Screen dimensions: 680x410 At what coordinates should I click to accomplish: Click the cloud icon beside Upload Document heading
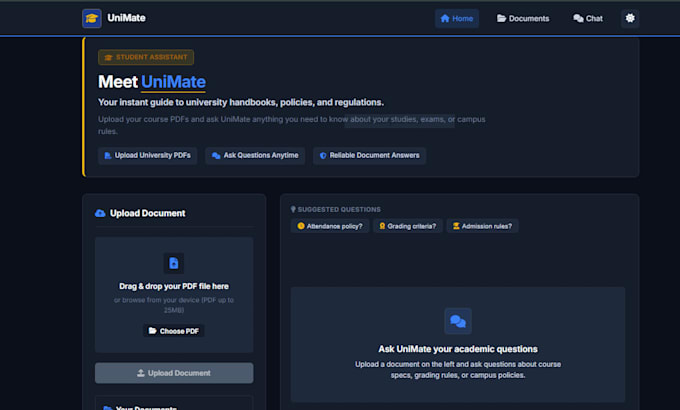tap(100, 213)
